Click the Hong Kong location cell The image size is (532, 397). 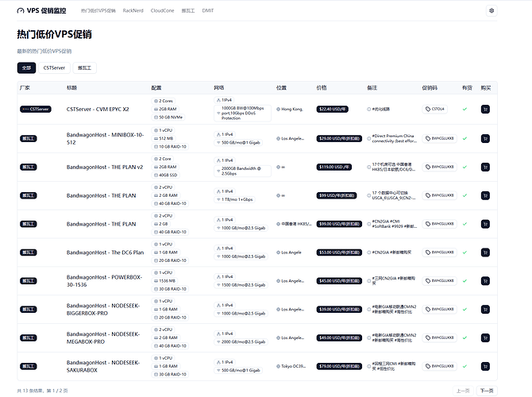click(x=289, y=110)
